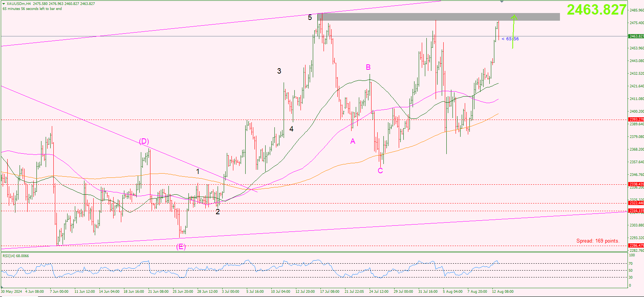The height and width of the screenshot is (297, 644).
Task: Click 21 Jul 22:05 on time axis
Action: tap(354, 292)
